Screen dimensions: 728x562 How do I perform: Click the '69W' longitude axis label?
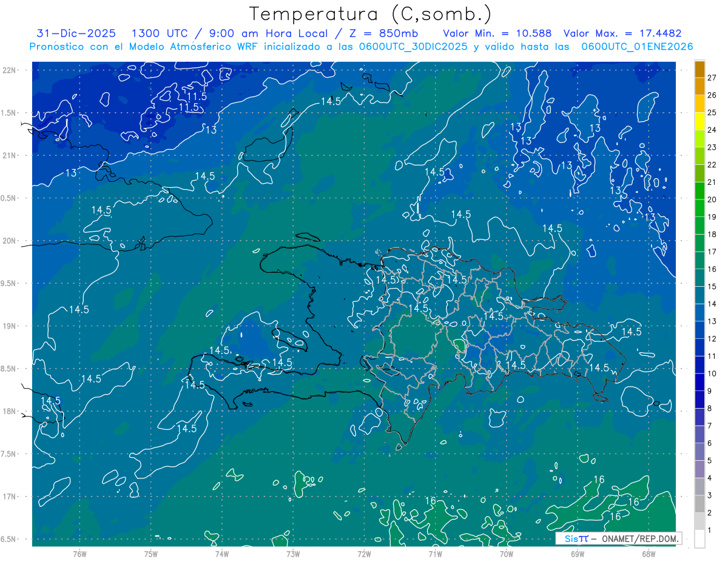[x=578, y=554]
